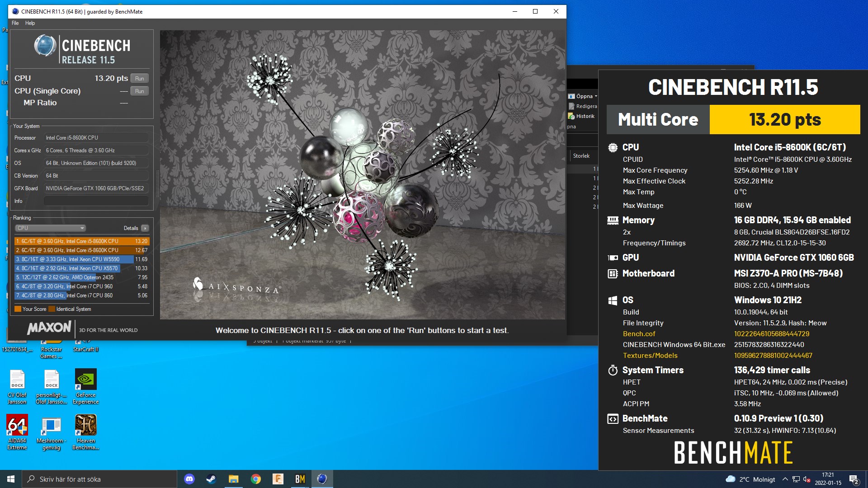
Task: Select ranking row 1 with score 13.20
Action: 82,241
